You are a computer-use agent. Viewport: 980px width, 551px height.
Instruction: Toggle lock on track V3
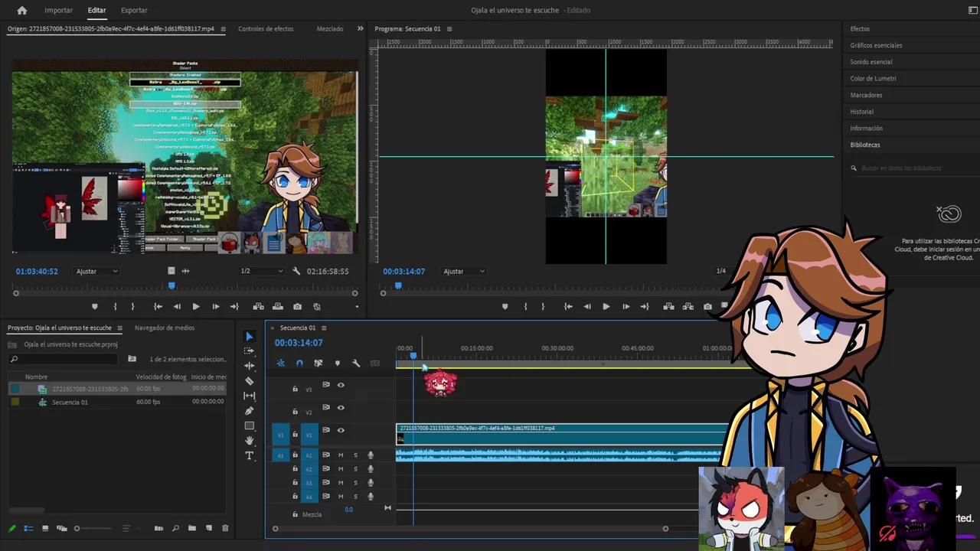click(x=295, y=389)
